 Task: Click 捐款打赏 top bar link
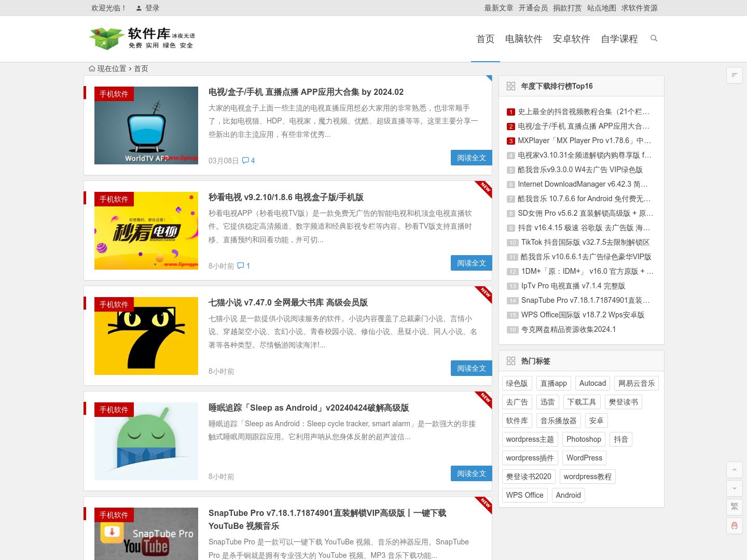(x=568, y=8)
